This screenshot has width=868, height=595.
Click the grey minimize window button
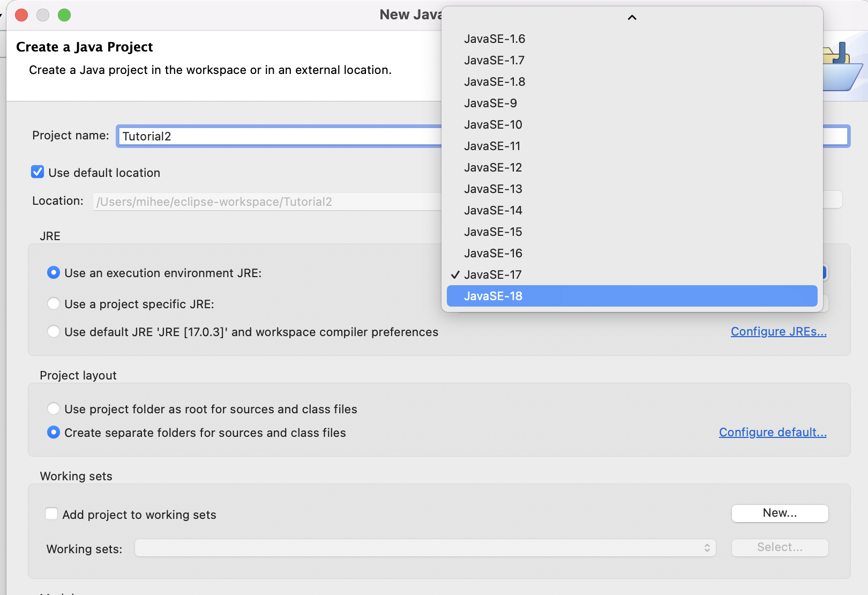[x=43, y=15]
